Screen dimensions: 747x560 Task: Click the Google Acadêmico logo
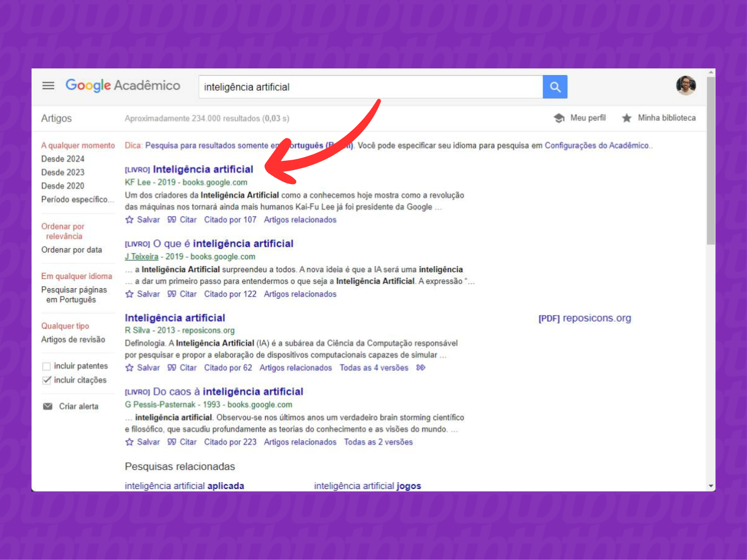(123, 86)
